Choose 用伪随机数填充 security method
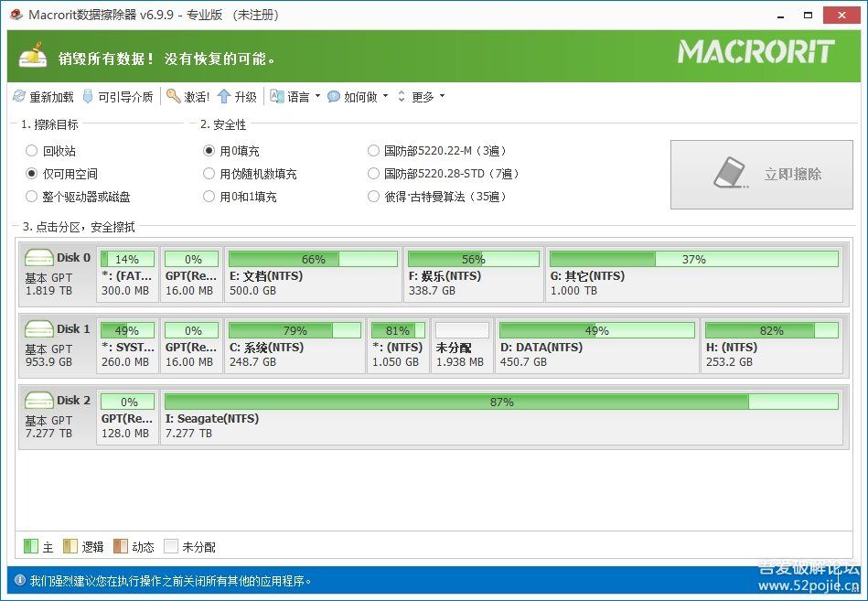 click(209, 174)
